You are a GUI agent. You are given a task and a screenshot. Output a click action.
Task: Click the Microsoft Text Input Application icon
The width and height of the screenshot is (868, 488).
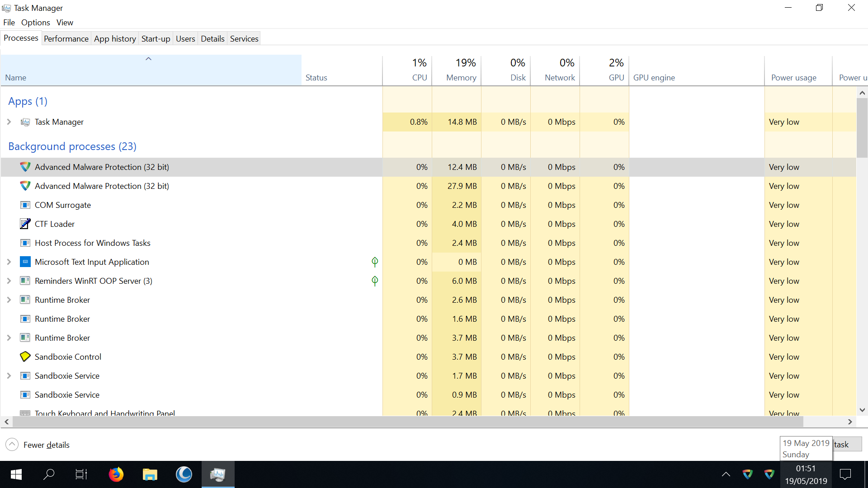point(25,262)
